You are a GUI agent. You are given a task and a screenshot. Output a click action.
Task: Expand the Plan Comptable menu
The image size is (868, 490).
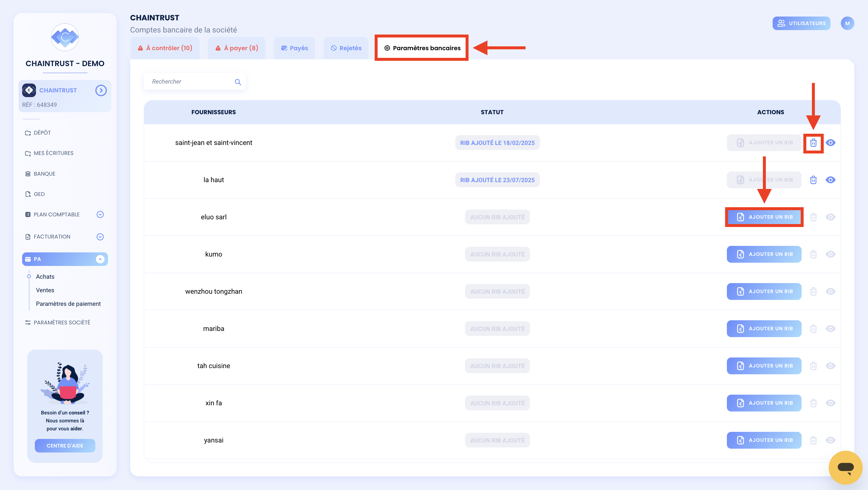point(100,214)
